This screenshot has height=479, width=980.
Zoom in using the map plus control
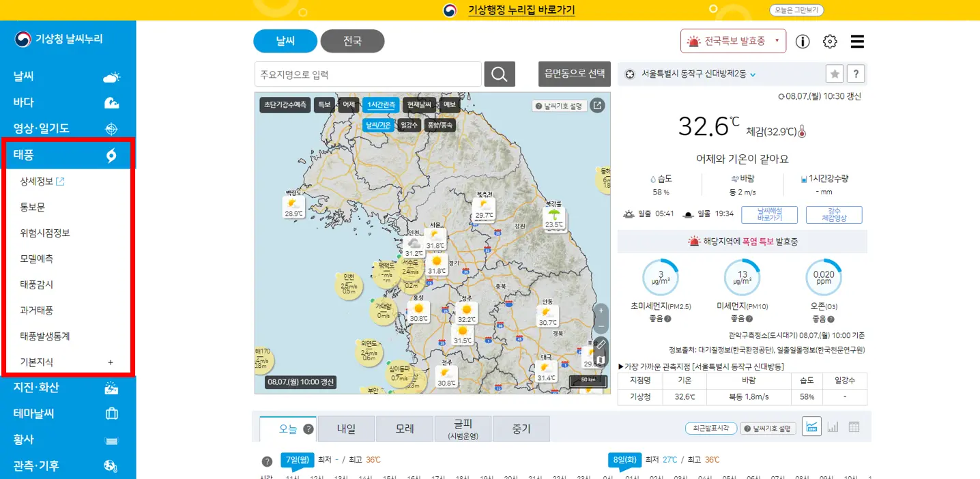pos(600,311)
